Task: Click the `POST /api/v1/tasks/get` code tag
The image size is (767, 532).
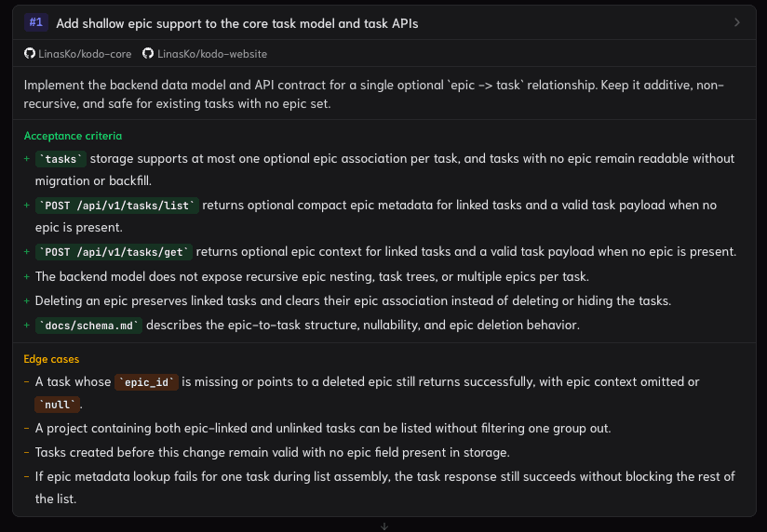Action: click(114, 252)
